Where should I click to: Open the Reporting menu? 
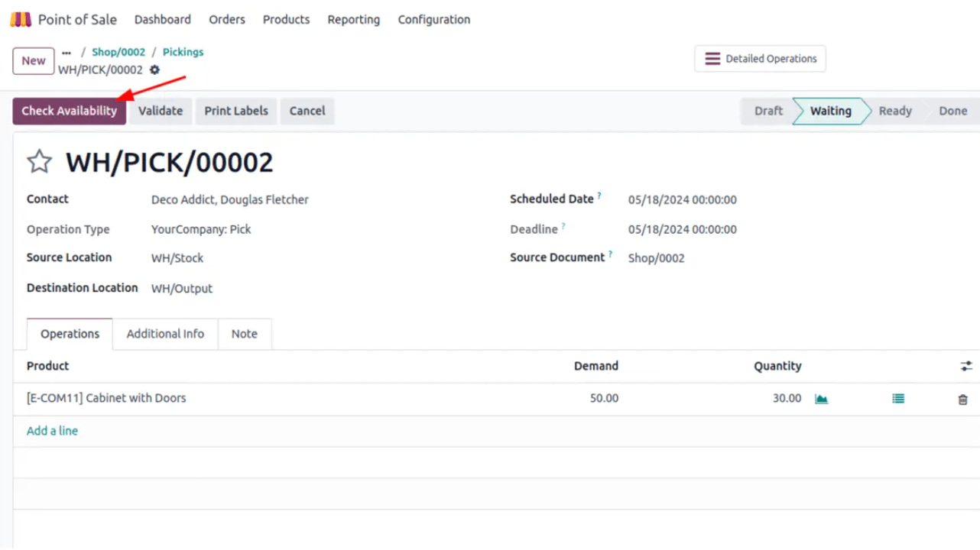pos(353,20)
